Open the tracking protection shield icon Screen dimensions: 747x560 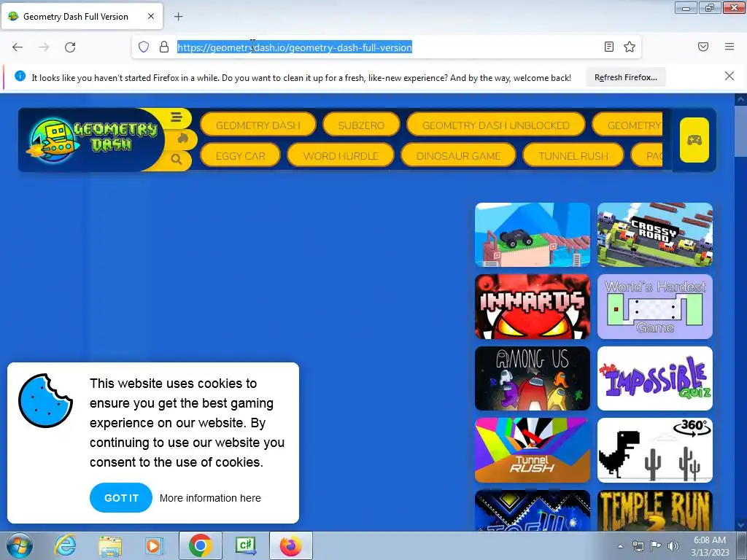click(x=144, y=47)
